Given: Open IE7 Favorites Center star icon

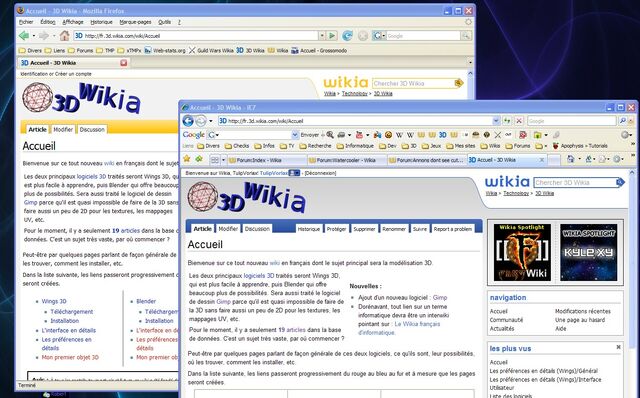Looking at the screenshot, I should point(187,159).
